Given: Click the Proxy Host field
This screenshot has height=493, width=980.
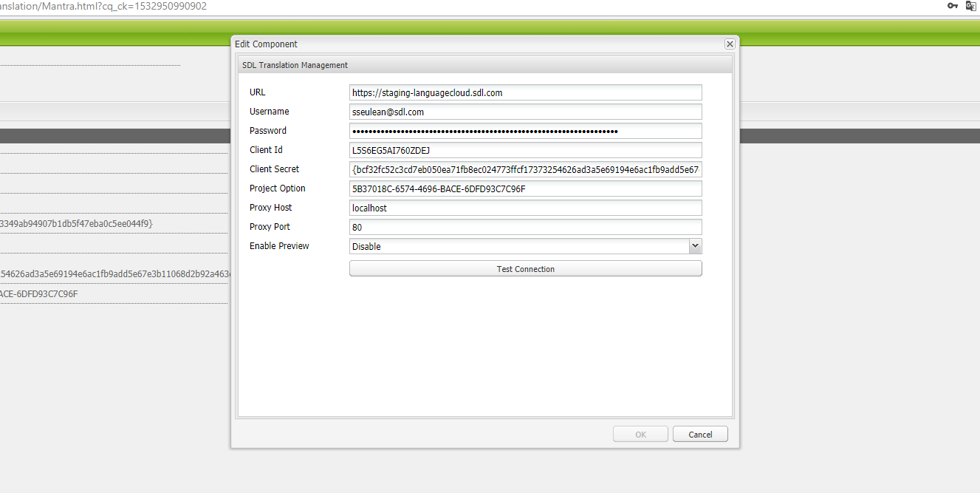Looking at the screenshot, I should tap(525, 208).
